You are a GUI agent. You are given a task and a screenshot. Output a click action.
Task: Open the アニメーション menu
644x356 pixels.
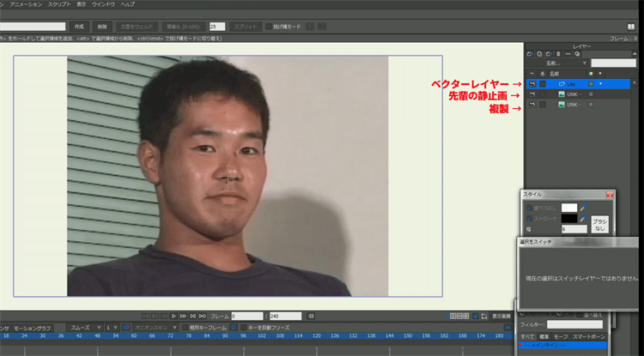click(26, 4)
